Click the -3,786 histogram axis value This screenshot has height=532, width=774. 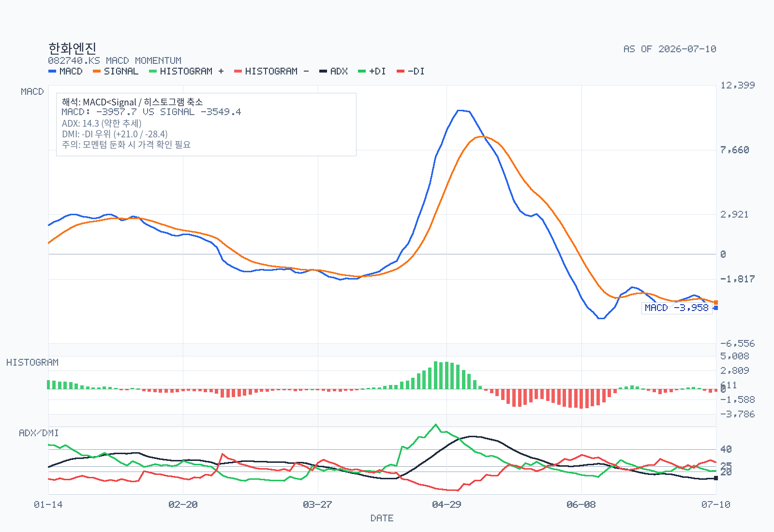[x=738, y=414]
